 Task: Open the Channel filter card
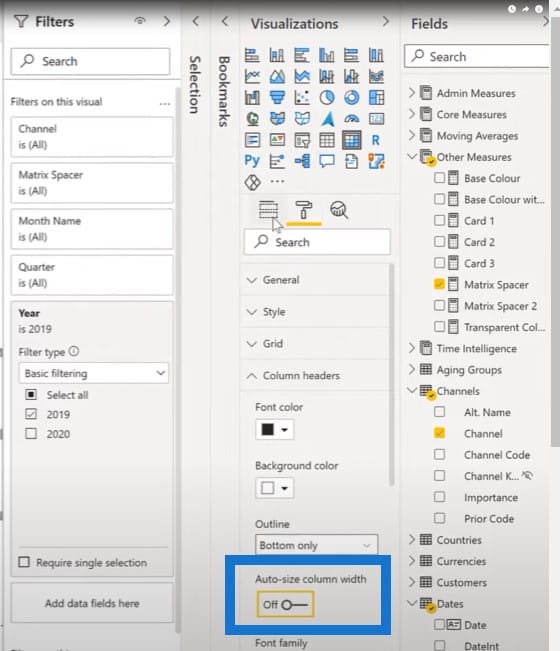(92, 137)
